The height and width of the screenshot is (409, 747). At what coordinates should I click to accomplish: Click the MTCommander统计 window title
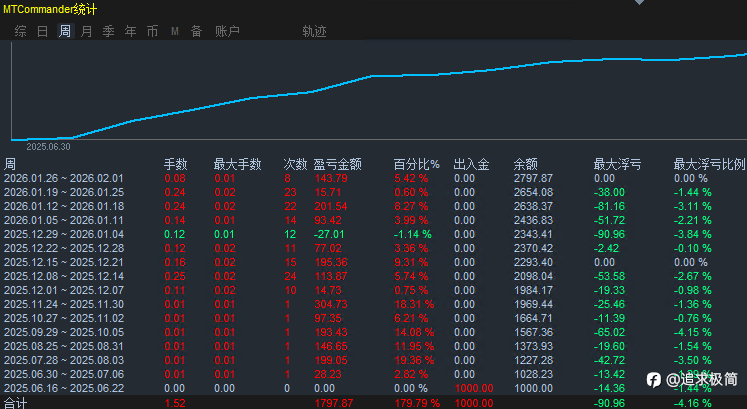click(50, 9)
